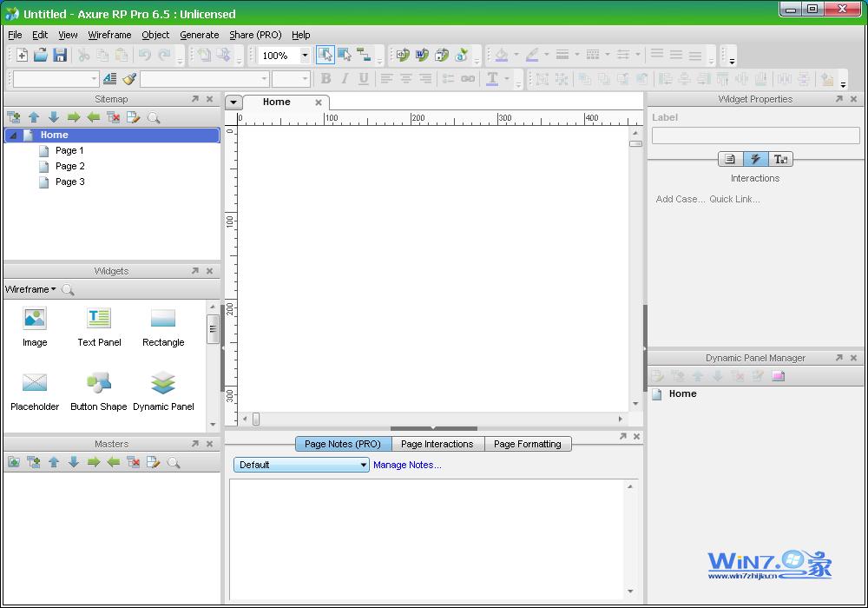Pick the Button Shape widget
This screenshot has height=608, width=868.
(99, 392)
